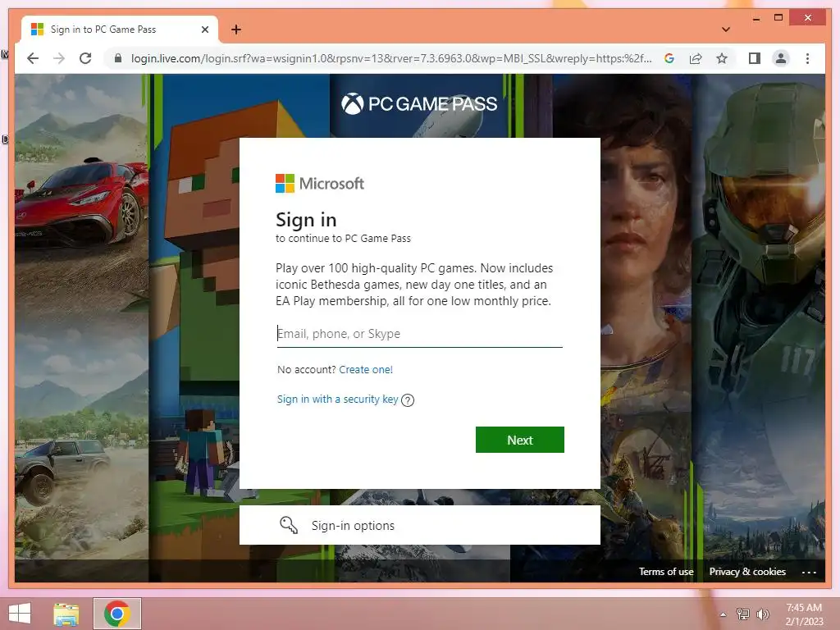Open Chrome three-dot menu
This screenshot has width=840, height=630.
807,58
